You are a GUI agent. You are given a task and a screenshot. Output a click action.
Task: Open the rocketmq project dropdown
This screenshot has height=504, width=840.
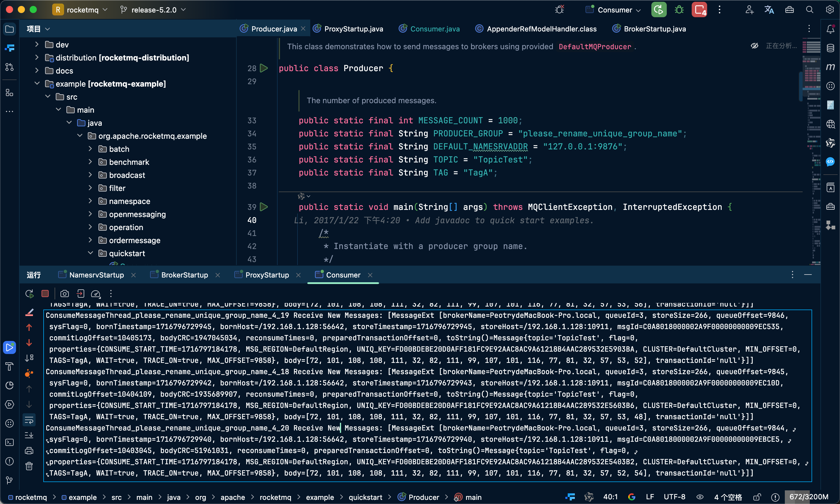pos(80,10)
